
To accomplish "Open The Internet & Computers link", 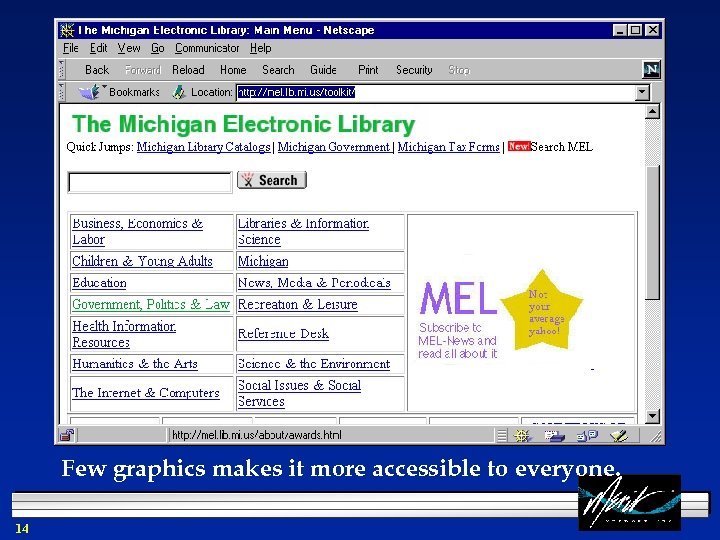I will click(146, 393).
